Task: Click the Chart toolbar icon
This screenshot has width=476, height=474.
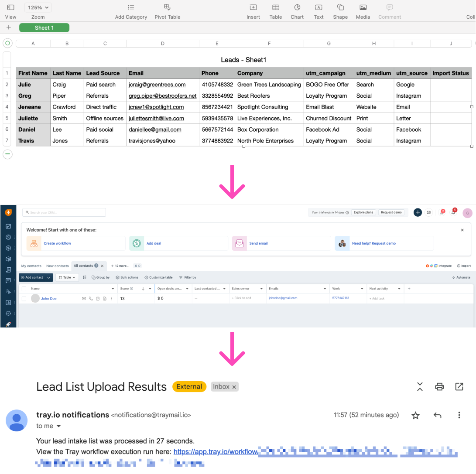Action: (x=297, y=7)
